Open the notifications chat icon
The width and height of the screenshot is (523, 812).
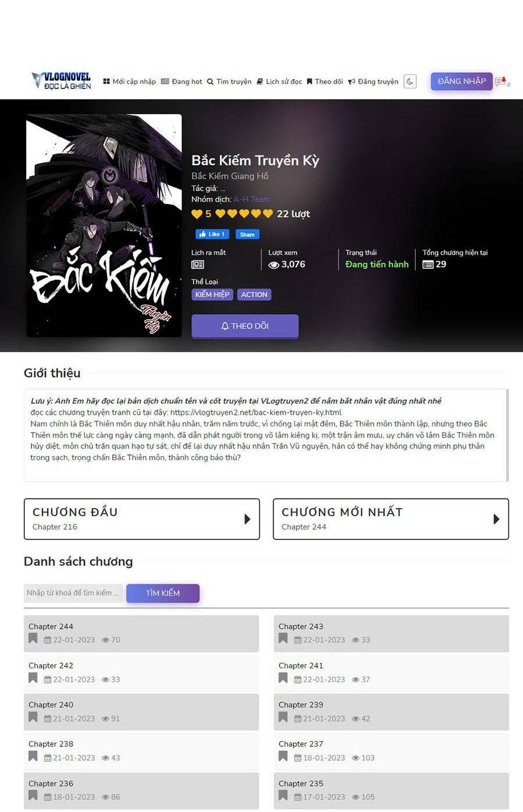pyautogui.click(x=501, y=82)
